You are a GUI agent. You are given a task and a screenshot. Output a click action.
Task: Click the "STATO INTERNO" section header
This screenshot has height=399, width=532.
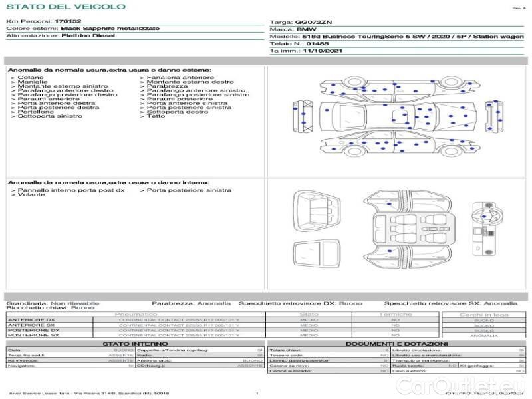(135, 344)
